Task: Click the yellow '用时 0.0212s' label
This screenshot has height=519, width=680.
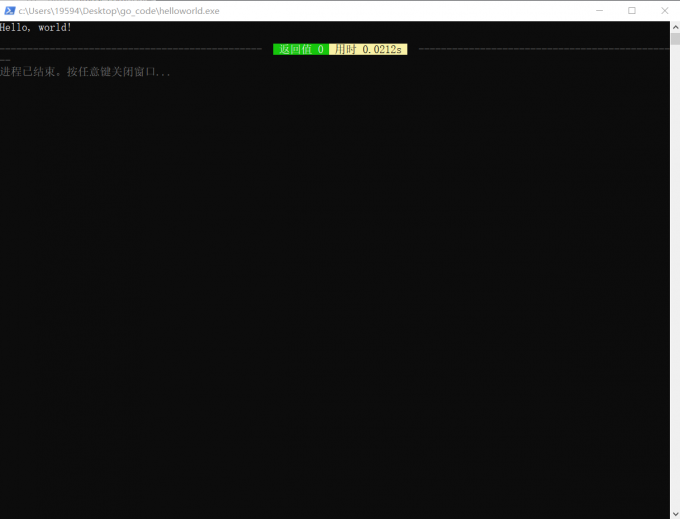Action: (368, 49)
